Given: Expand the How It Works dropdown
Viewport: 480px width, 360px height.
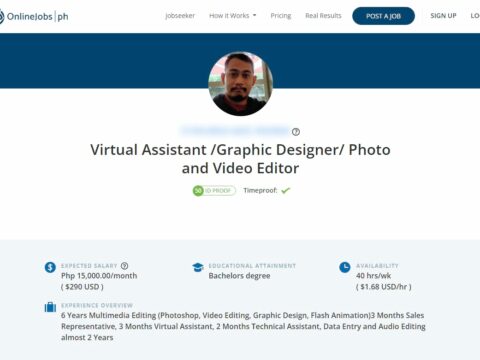Looking at the screenshot, I should [x=233, y=16].
